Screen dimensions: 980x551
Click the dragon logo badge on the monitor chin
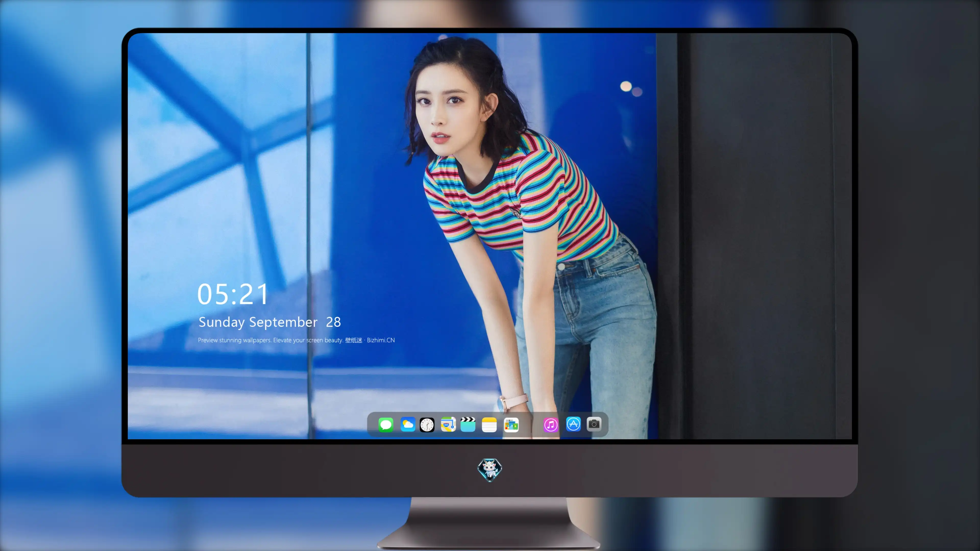coord(490,470)
